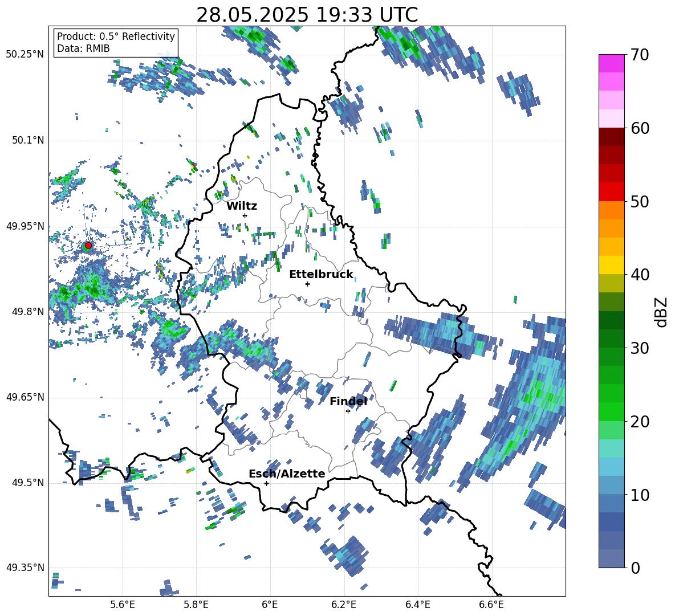Click the colorbar 10 tick label
The width and height of the screenshot is (675, 616).
coord(640,495)
